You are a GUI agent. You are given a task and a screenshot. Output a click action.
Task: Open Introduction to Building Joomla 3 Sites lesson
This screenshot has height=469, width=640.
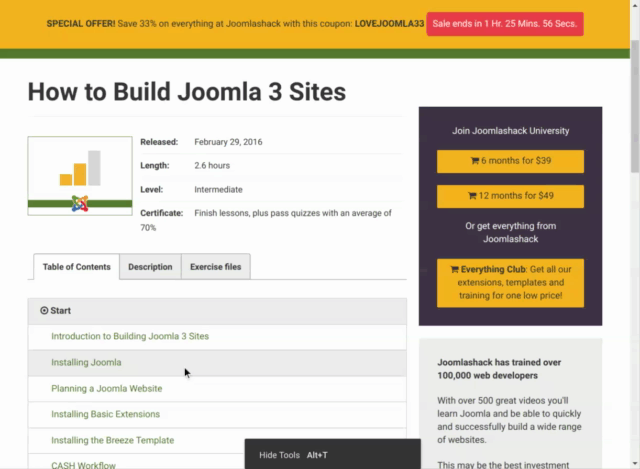pyautogui.click(x=130, y=336)
